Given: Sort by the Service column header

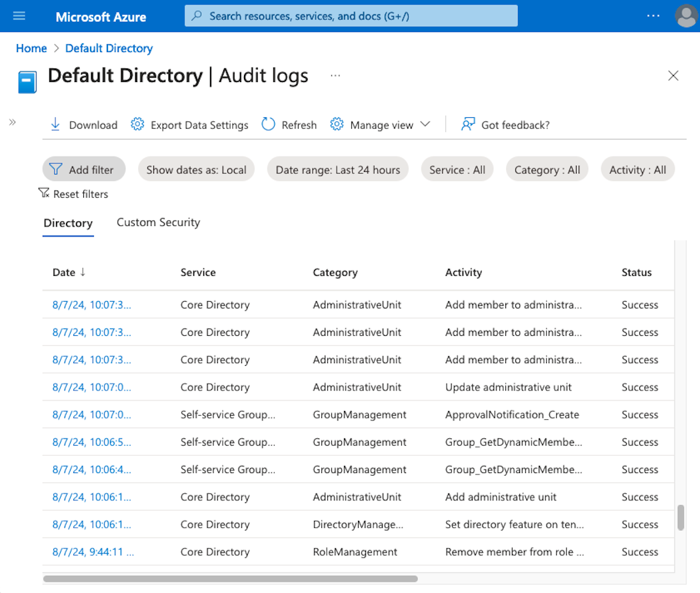Looking at the screenshot, I should click(x=198, y=273).
